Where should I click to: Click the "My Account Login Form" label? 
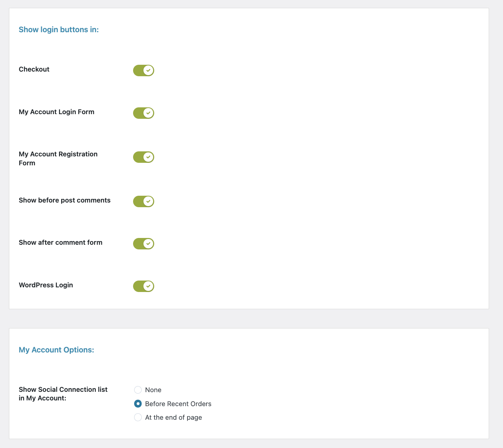57,112
